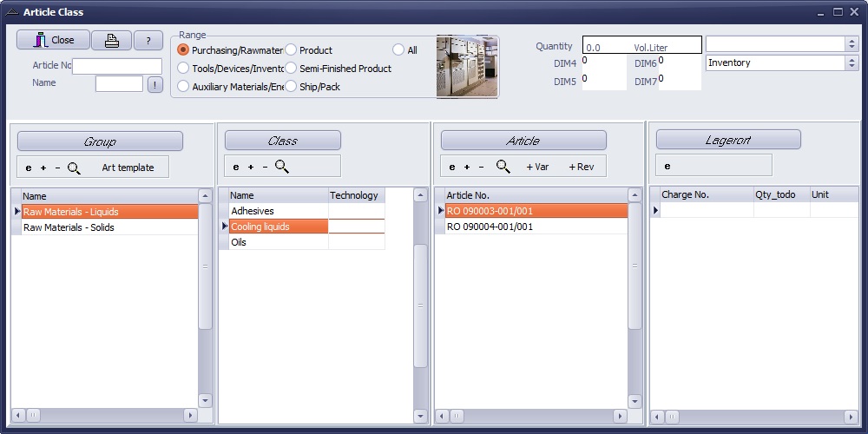Choose the All range option
The height and width of the screenshot is (434, 868).
398,50
